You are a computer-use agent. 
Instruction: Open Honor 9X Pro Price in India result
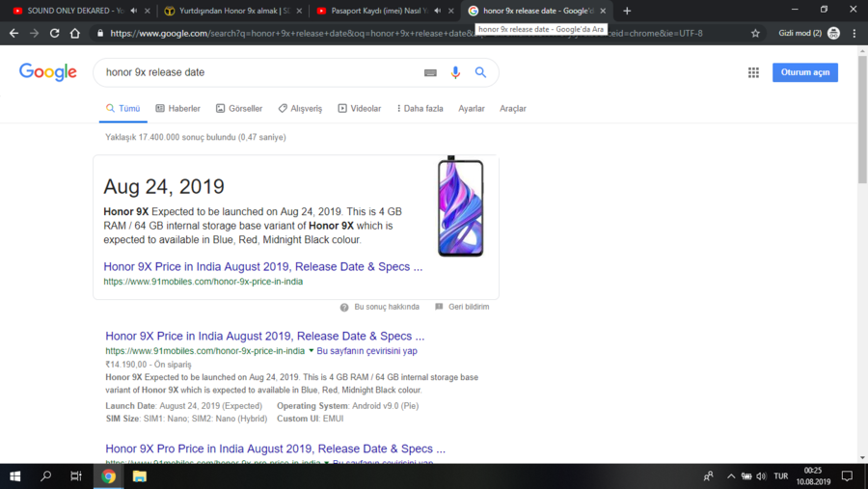(x=275, y=448)
